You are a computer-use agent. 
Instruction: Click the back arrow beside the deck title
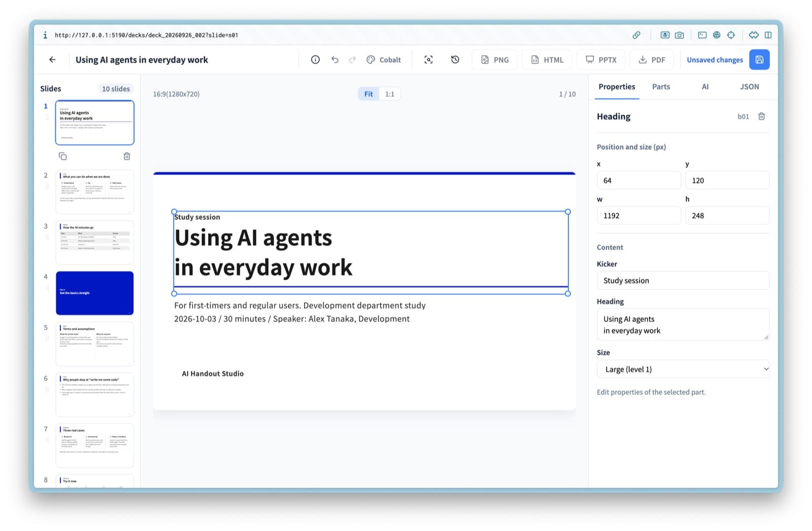(52, 60)
